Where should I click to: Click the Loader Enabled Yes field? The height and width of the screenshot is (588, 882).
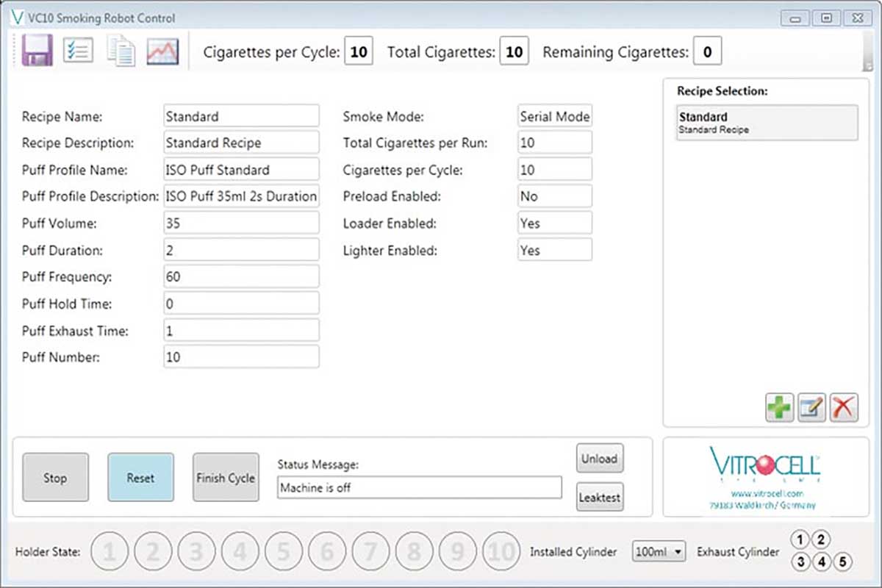click(x=554, y=223)
